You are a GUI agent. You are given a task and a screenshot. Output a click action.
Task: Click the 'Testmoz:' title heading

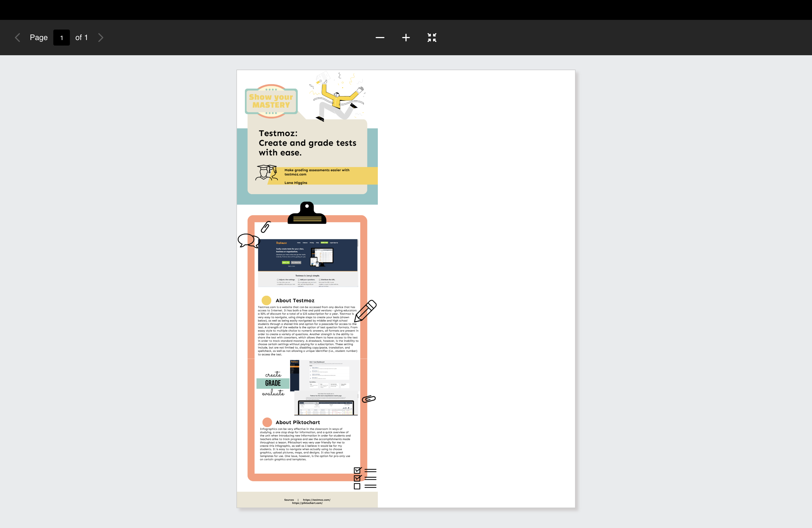click(278, 133)
